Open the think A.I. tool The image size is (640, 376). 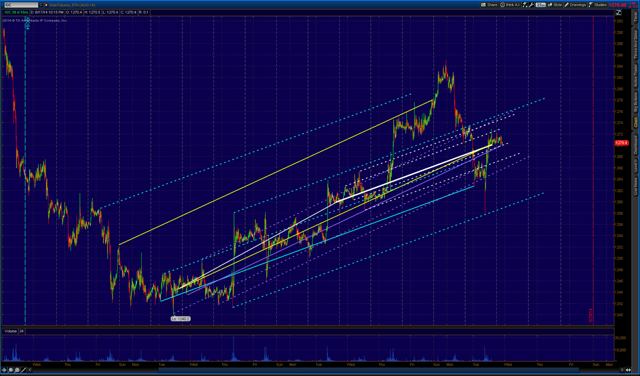tap(510, 5)
